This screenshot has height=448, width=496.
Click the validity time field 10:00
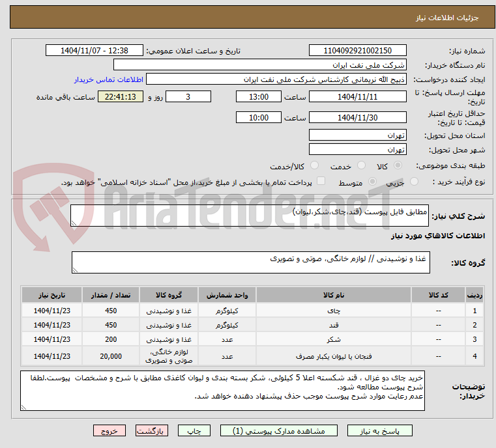coord(259,117)
